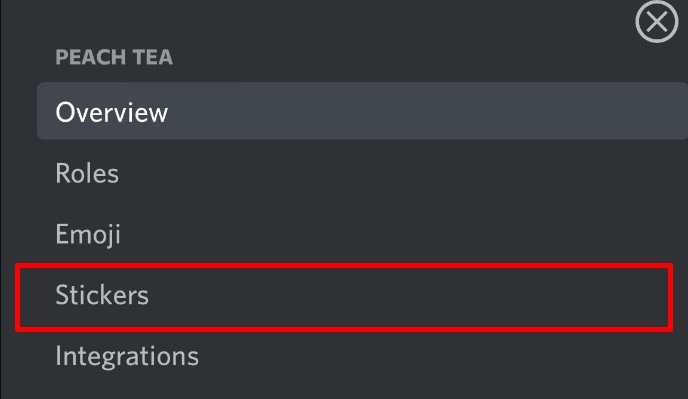Open the Emoji settings
Screen dimensions: 688x399
pos(362,234)
